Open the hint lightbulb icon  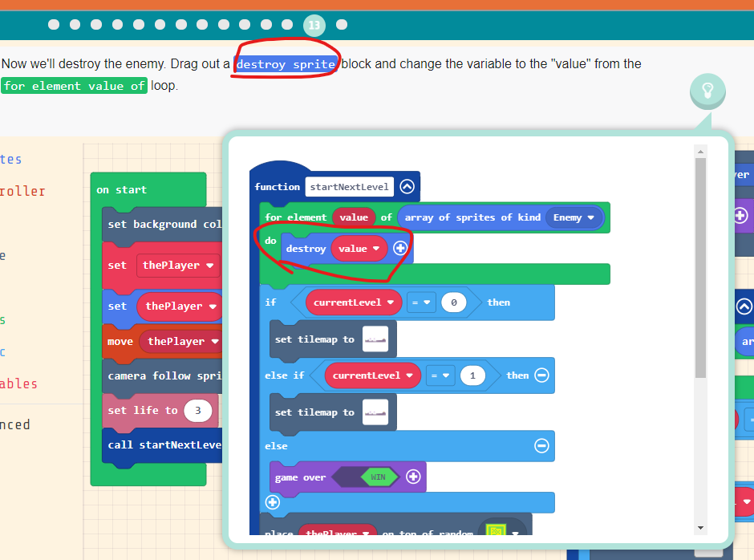point(707,91)
